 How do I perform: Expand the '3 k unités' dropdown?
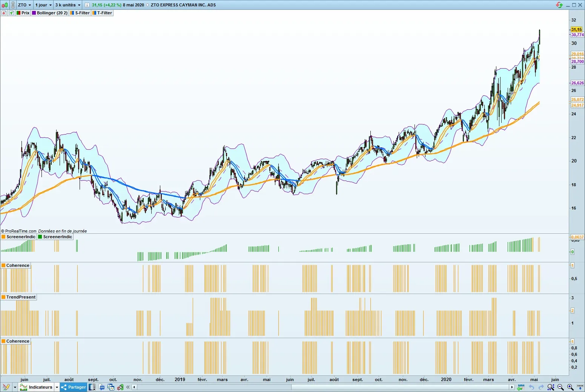[x=68, y=5]
